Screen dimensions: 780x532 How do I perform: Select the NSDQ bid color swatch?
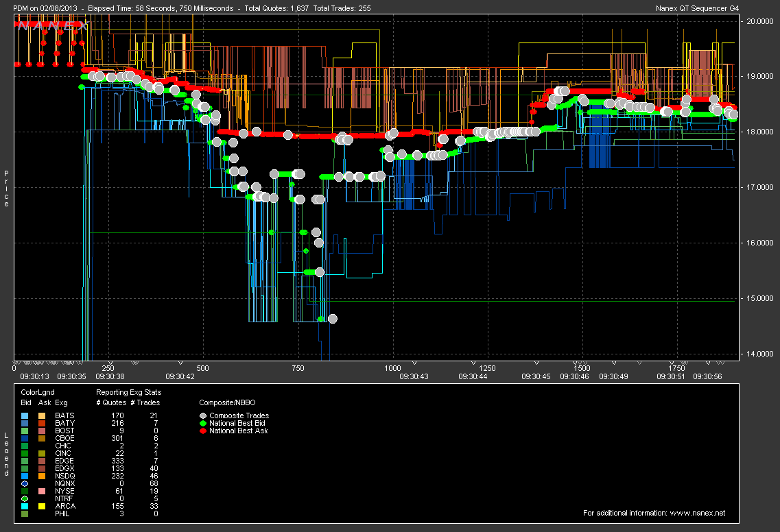pos(25,476)
